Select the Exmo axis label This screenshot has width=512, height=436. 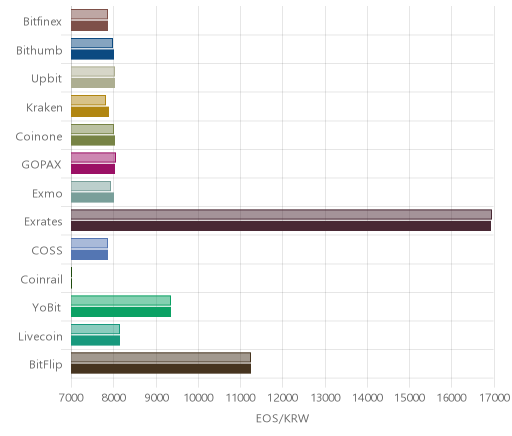click(x=47, y=193)
